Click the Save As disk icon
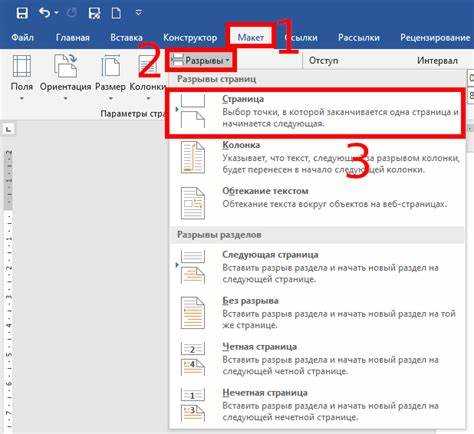The height and width of the screenshot is (434, 474). click(x=94, y=13)
